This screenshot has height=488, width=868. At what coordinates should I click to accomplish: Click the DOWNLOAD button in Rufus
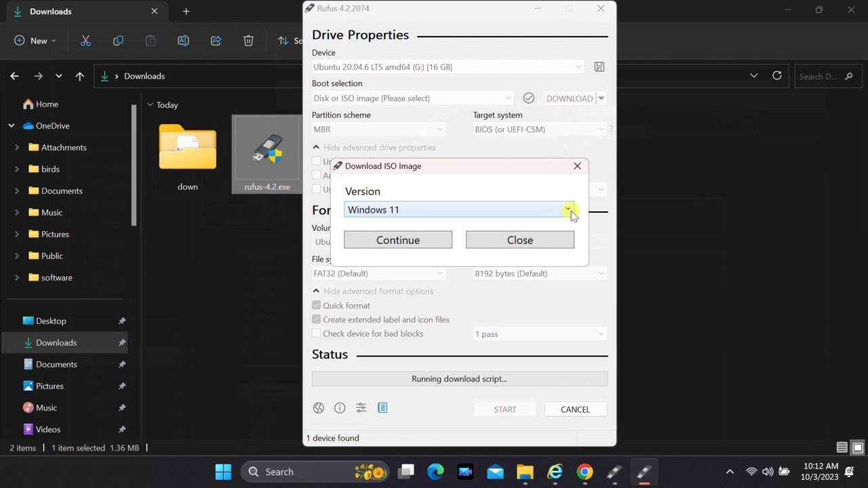[x=569, y=98]
